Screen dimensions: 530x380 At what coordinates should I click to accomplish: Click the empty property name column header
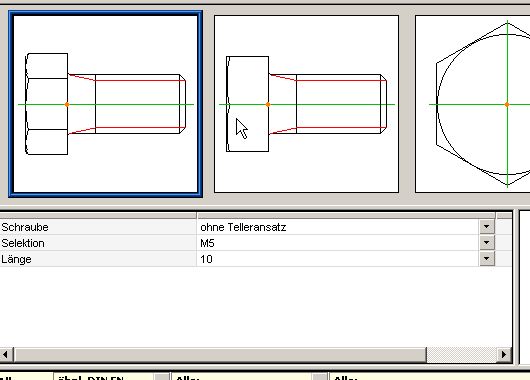click(98, 215)
